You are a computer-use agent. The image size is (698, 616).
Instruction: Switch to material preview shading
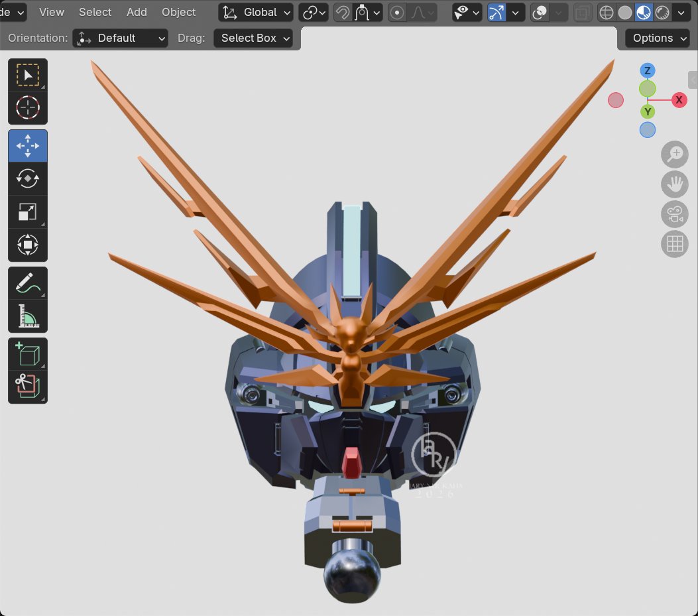pos(644,13)
